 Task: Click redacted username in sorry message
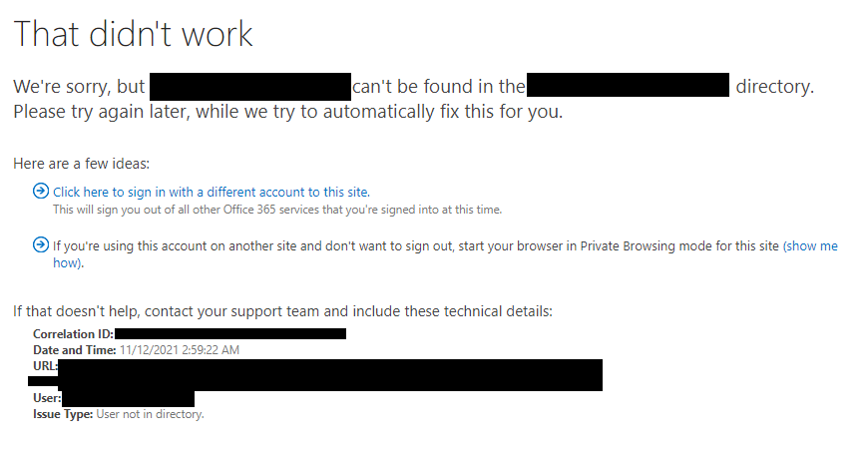(x=250, y=87)
